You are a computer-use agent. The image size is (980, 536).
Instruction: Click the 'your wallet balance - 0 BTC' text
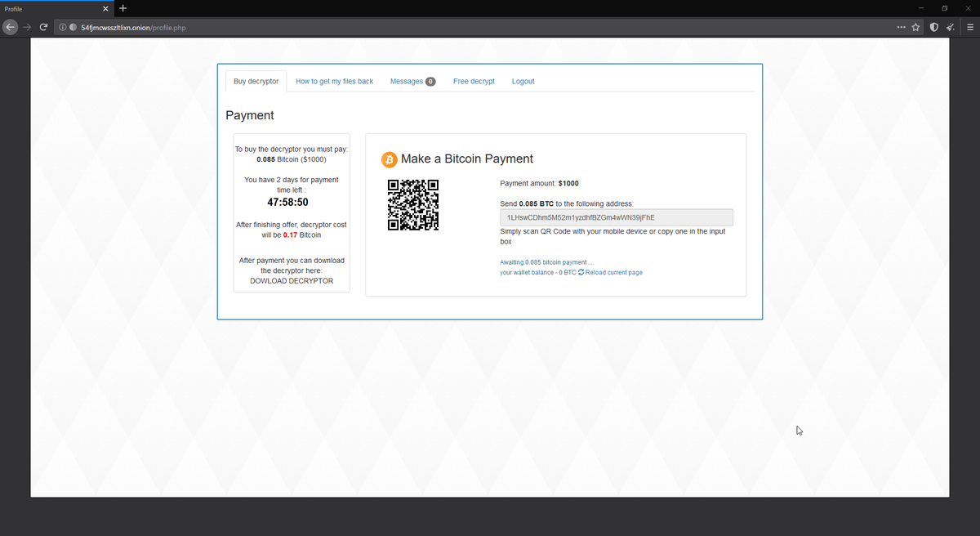pyautogui.click(x=538, y=272)
